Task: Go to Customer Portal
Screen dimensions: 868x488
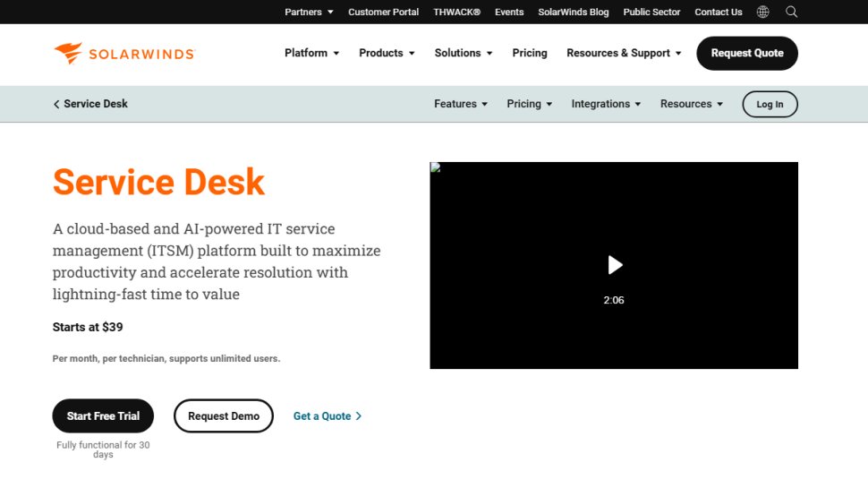Action: [383, 12]
